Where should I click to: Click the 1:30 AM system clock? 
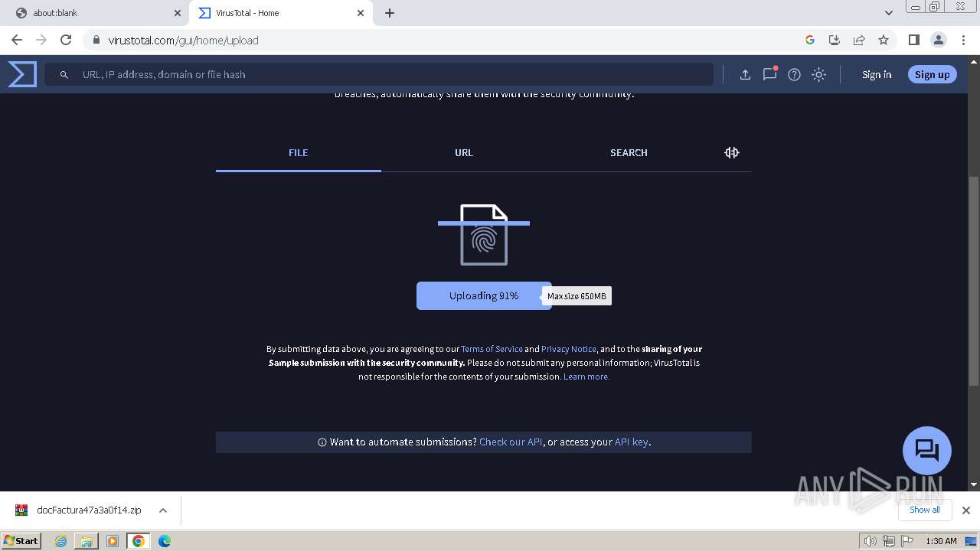coord(942,541)
